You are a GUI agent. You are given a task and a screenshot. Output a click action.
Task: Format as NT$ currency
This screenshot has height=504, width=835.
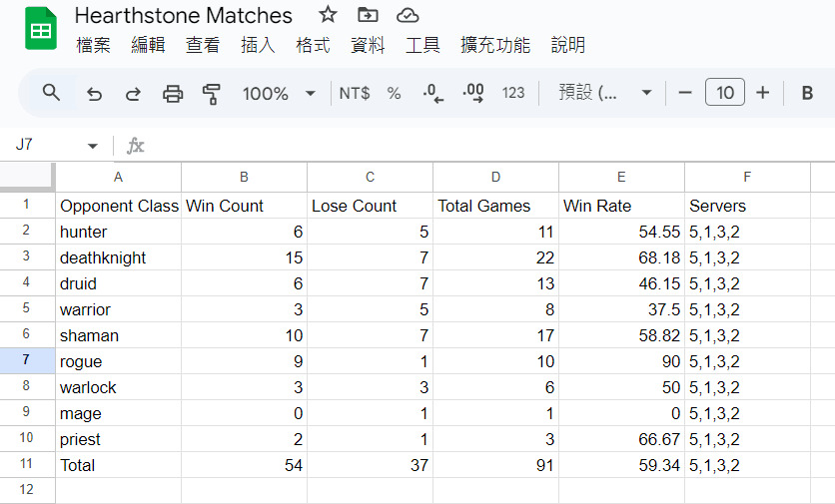(355, 94)
